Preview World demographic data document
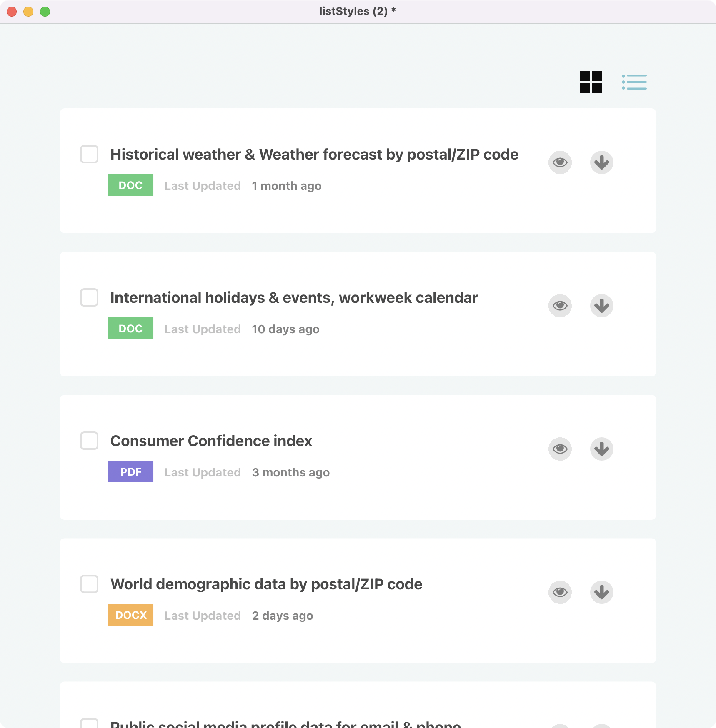The width and height of the screenshot is (716, 728). [560, 592]
